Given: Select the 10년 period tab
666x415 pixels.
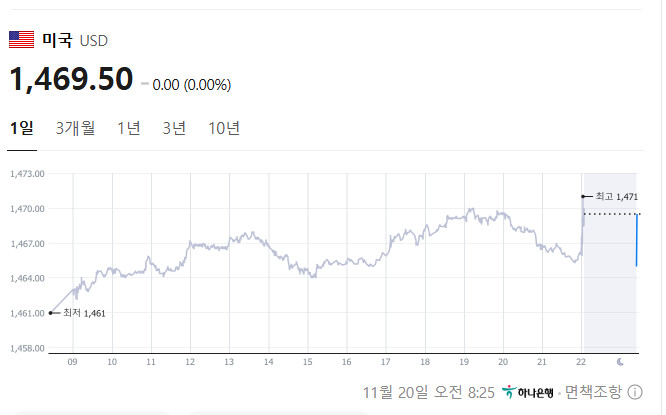Looking at the screenshot, I should [224, 128].
